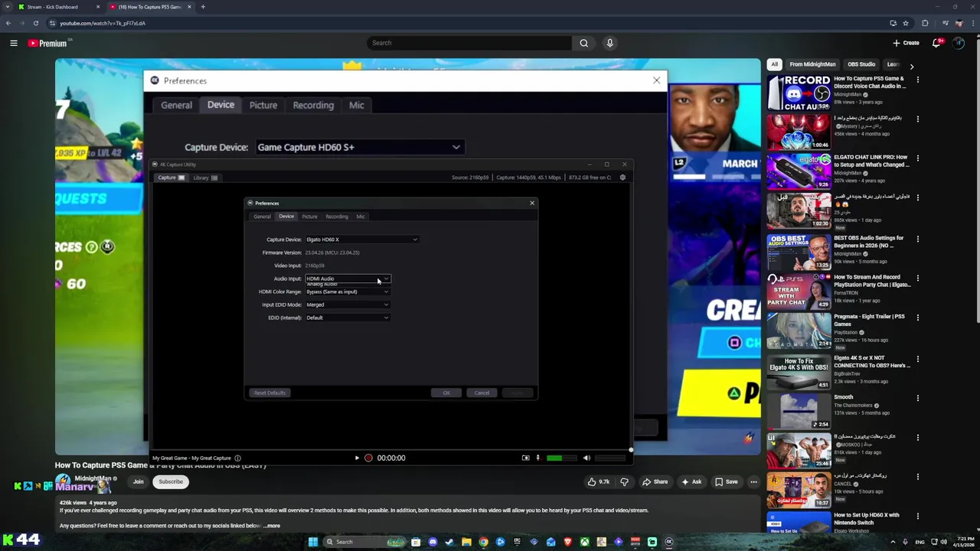Click the YouTube search magnifier button
This screenshot has width=980, height=551.
click(583, 43)
